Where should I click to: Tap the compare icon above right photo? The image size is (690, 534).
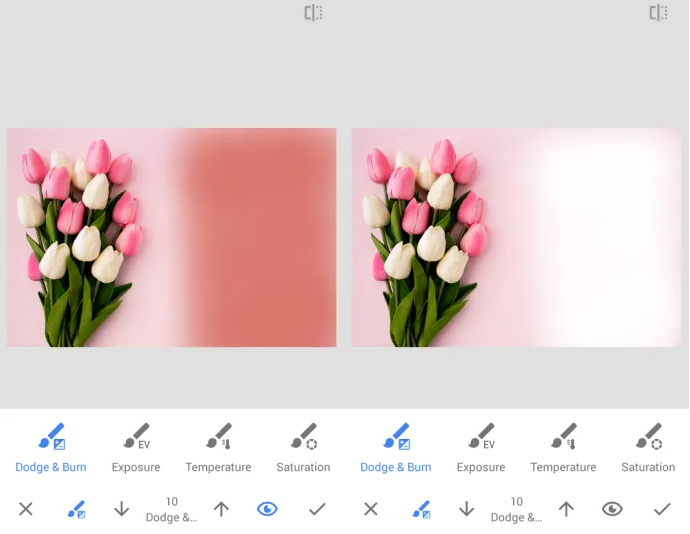[x=658, y=13]
